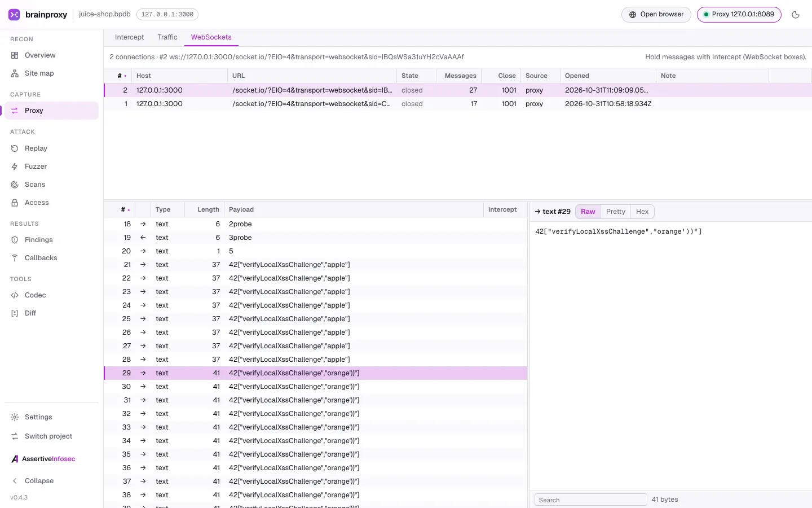The height and width of the screenshot is (508, 812).
Task: Click the Payload column header
Action: [x=354, y=209]
